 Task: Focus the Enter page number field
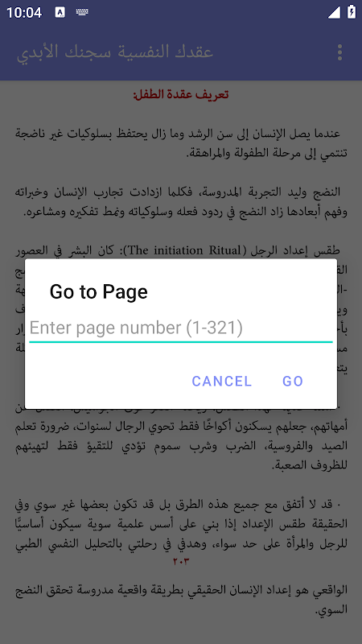[180, 328]
